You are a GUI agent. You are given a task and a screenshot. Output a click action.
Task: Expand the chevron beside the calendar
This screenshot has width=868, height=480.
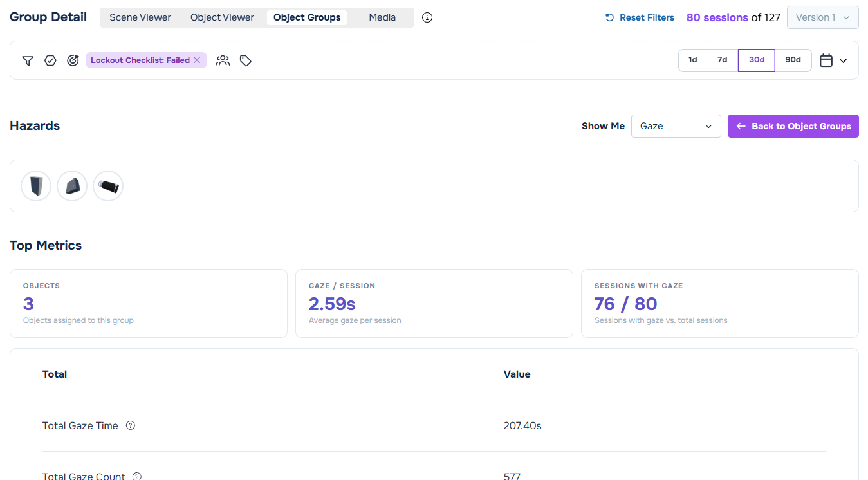(x=844, y=61)
